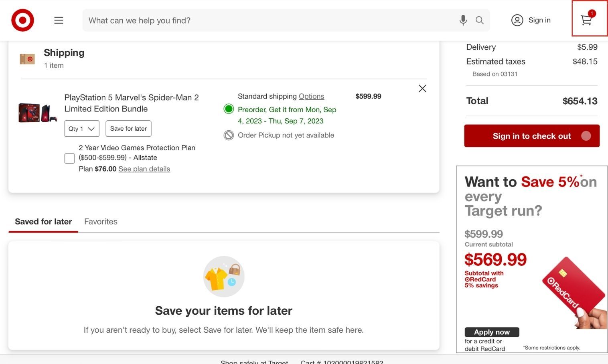
Task: Open See plan details link
Action: (144, 169)
